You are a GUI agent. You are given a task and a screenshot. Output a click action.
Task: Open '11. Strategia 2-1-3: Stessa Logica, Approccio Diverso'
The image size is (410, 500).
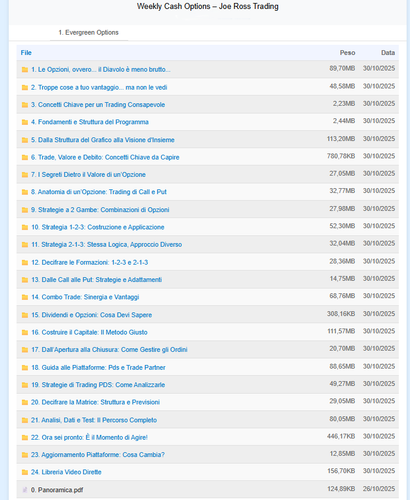point(107,245)
